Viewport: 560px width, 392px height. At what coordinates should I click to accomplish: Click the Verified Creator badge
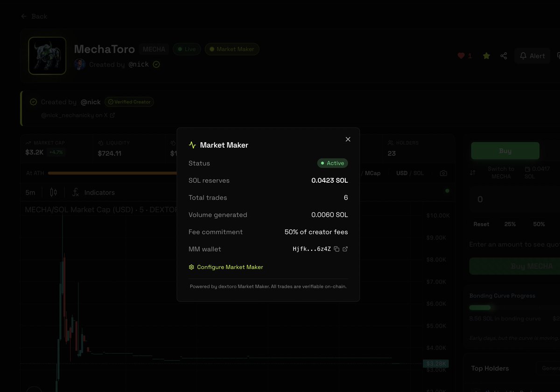coord(129,102)
